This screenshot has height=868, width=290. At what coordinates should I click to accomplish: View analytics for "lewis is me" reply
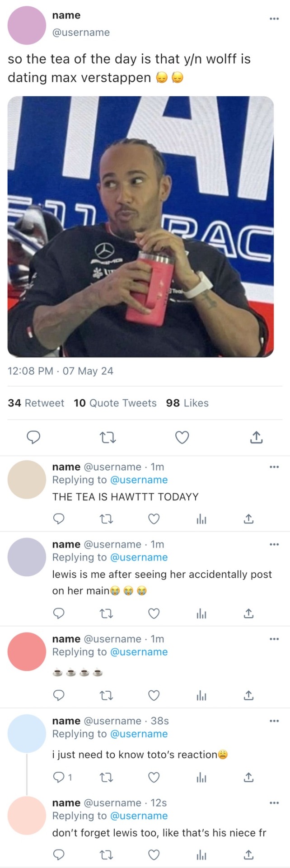[201, 613]
